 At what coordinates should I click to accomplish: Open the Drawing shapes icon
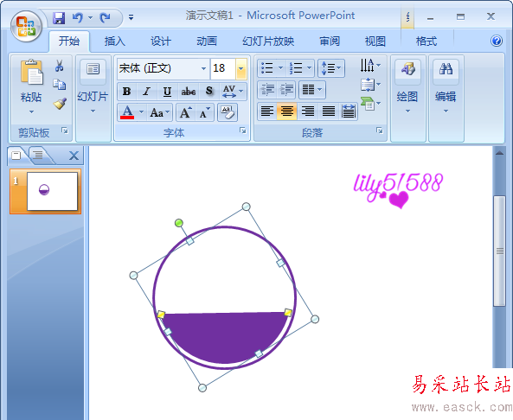pyautogui.click(x=407, y=69)
